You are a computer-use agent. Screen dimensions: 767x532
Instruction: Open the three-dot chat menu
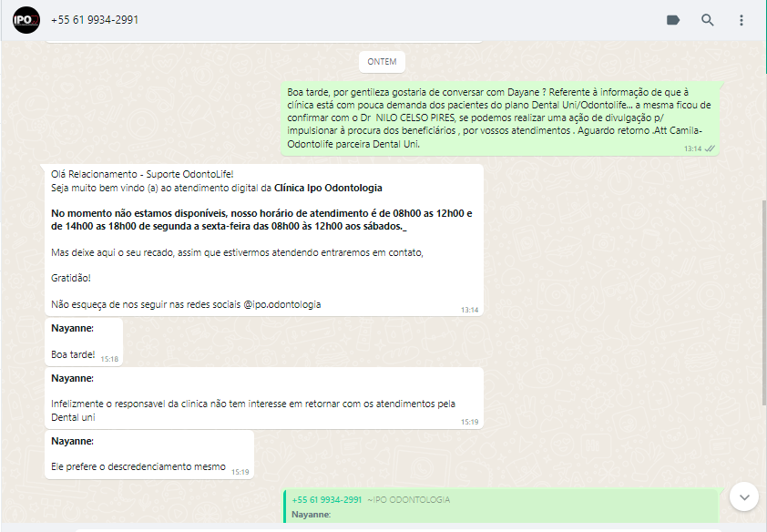point(741,20)
